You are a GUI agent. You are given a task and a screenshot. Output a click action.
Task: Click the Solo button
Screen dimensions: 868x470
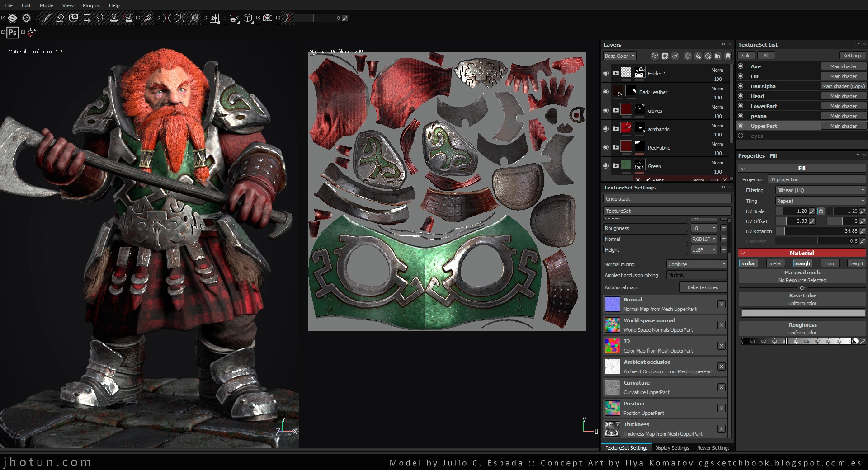pos(746,56)
